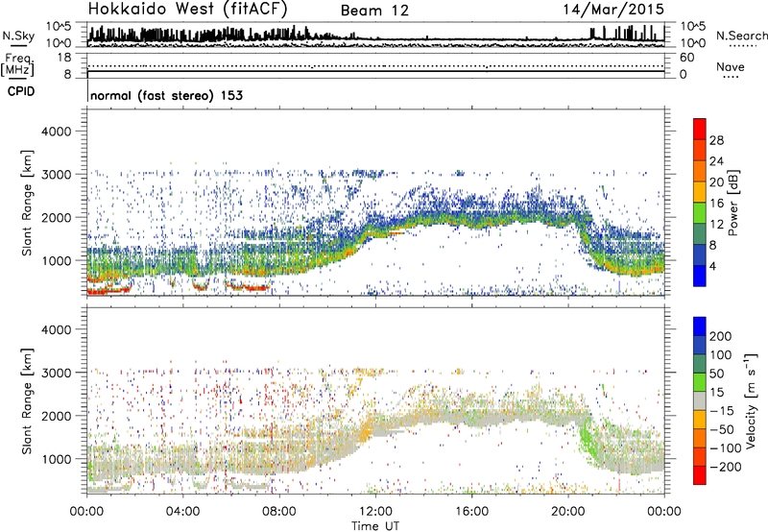Click the '-50' tick on Velocity colorbar
This screenshot has width=768, height=532.
[722, 429]
